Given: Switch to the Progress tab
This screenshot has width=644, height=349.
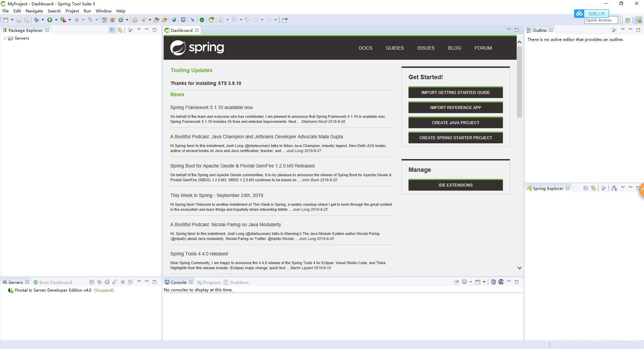Looking at the screenshot, I should point(209,282).
